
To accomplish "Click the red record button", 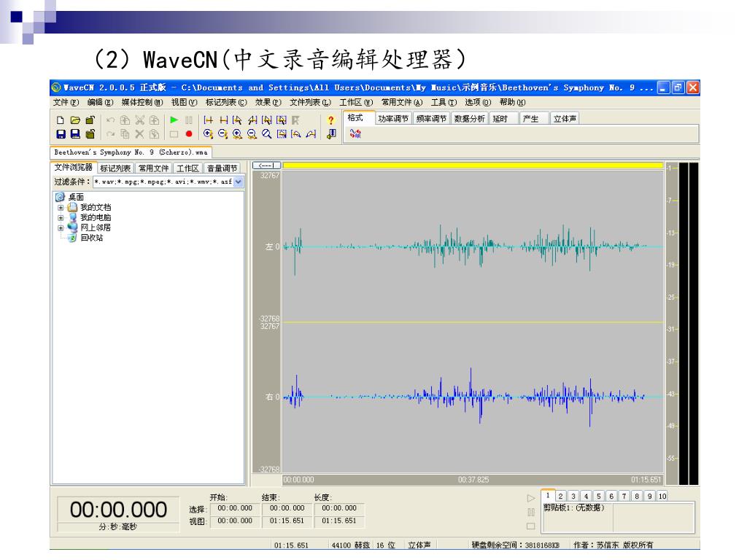I will tap(189, 134).
